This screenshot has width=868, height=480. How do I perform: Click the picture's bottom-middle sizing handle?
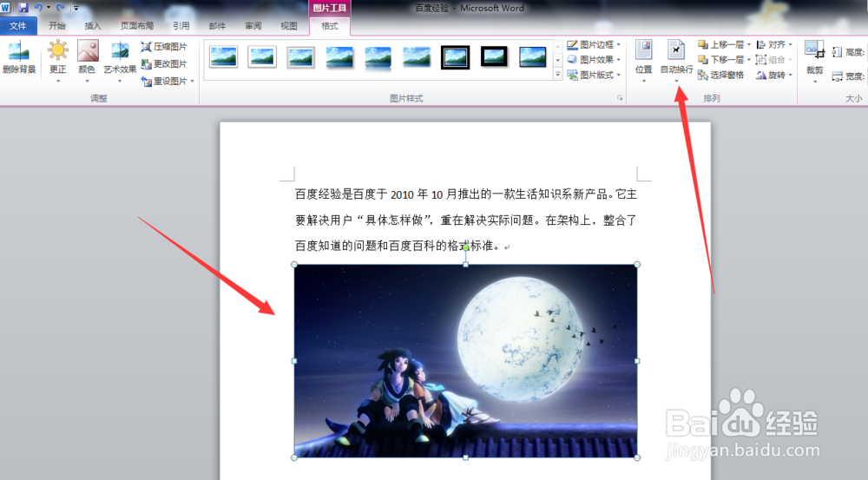(x=465, y=457)
